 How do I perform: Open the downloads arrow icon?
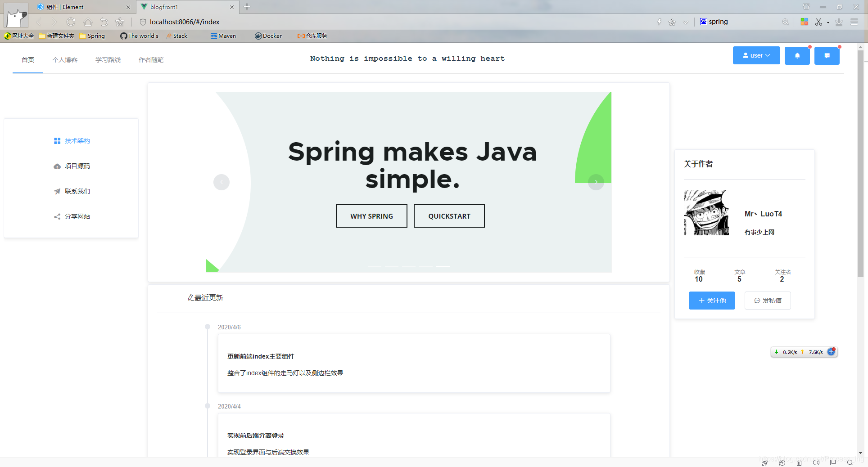coord(839,22)
